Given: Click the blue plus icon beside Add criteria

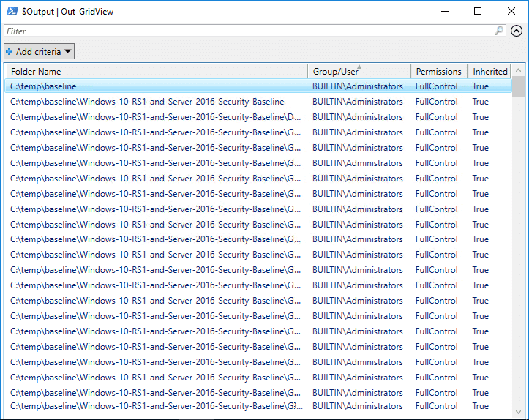Looking at the screenshot, I should [10, 52].
